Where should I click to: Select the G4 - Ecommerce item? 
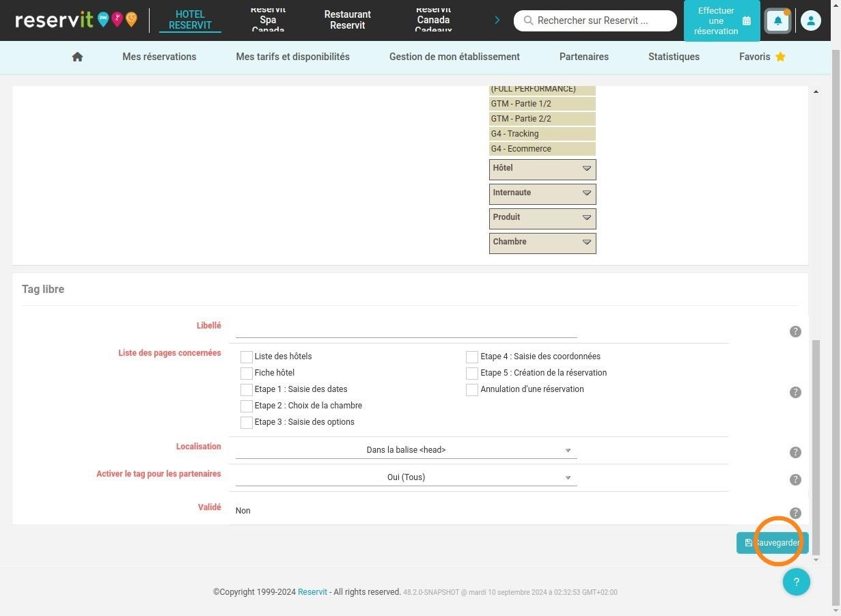tap(542, 149)
